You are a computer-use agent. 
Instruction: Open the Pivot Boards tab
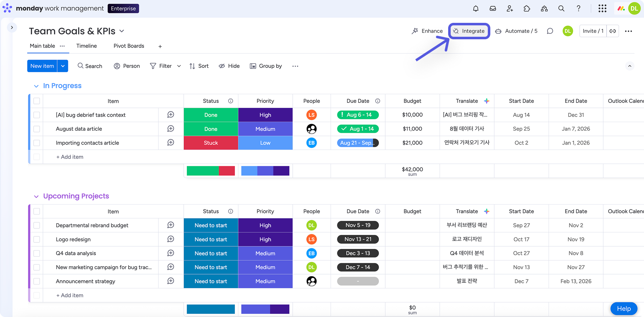pos(129,46)
